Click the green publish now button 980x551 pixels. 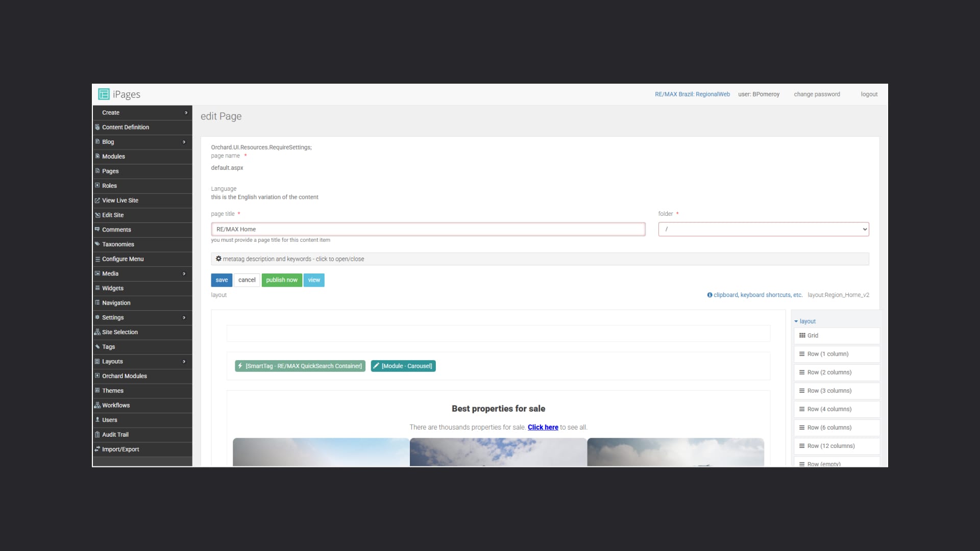pyautogui.click(x=281, y=280)
